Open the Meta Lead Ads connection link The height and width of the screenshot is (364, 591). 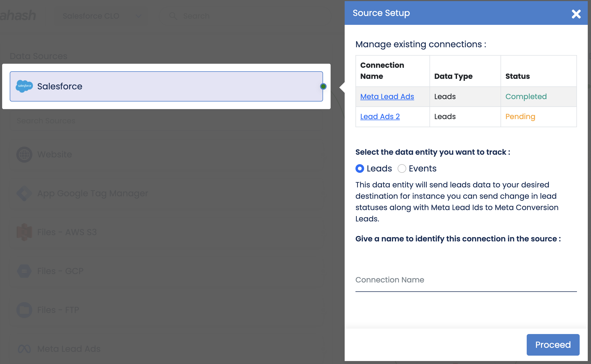point(387,96)
